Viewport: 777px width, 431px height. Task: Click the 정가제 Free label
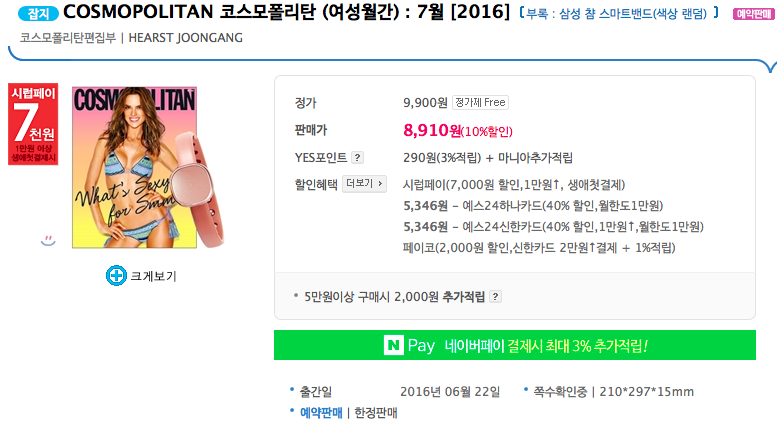coord(481,102)
